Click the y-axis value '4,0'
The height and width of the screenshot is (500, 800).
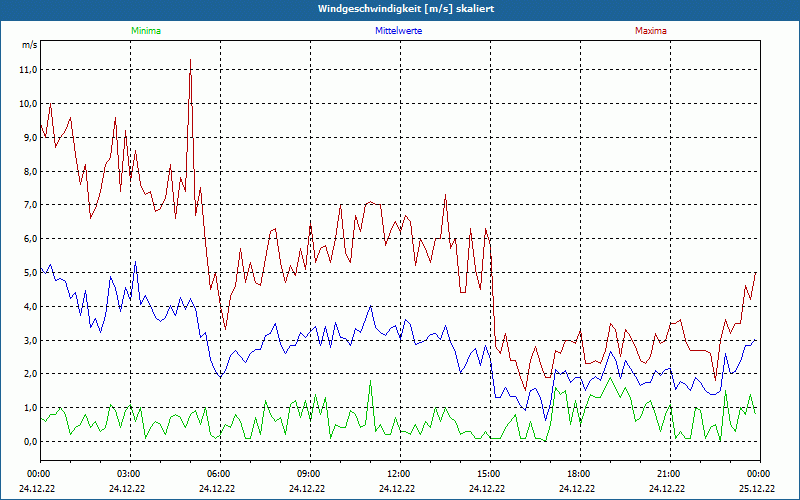click(30, 307)
